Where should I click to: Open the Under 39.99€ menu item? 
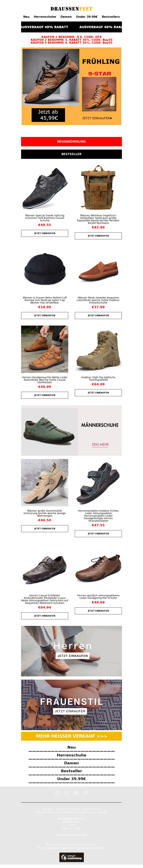click(x=87, y=16)
